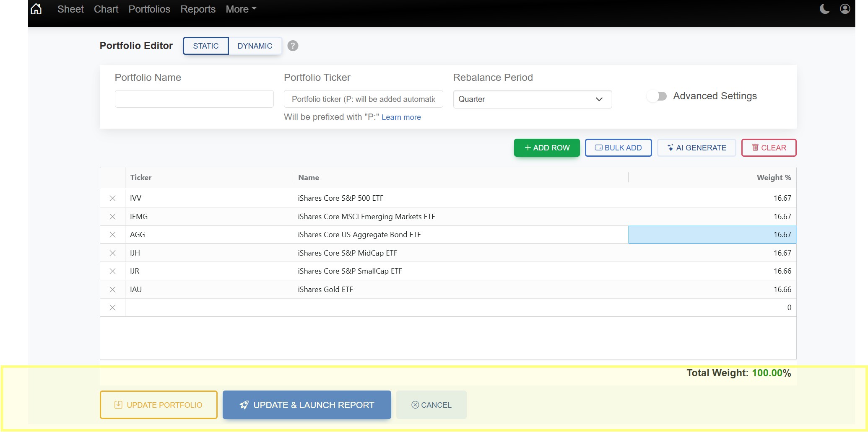Image resolution: width=868 pixels, height=432 pixels.
Task: Click UPDATE PORTFOLIO
Action: click(x=159, y=405)
